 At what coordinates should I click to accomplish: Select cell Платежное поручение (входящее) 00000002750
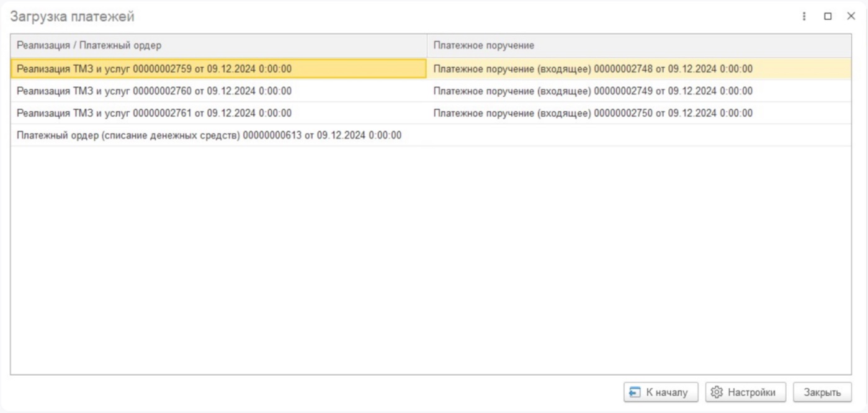(x=639, y=113)
